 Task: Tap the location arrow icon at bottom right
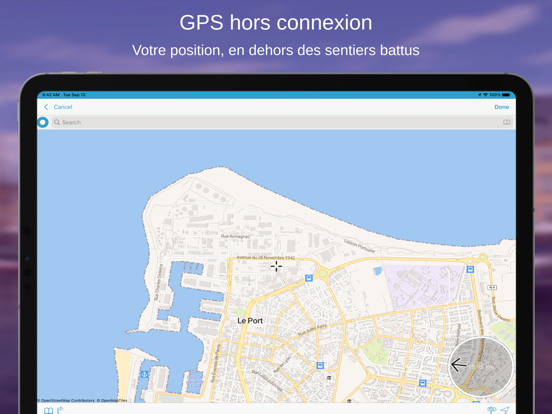pos(505,410)
